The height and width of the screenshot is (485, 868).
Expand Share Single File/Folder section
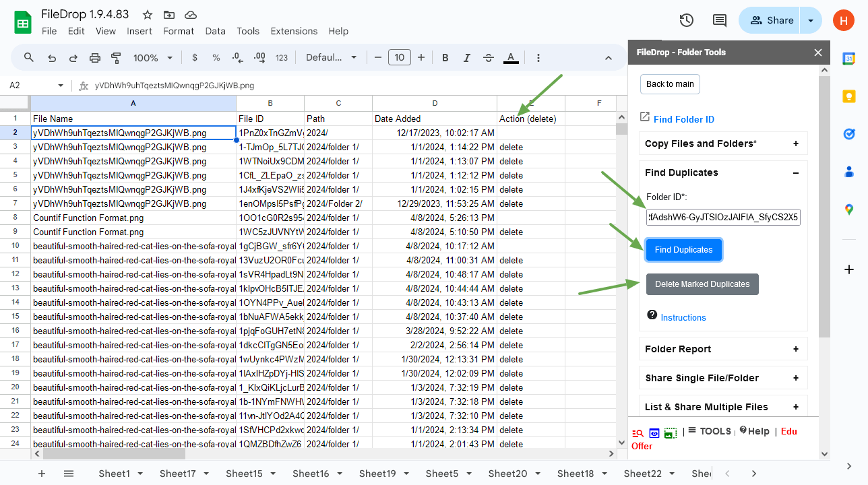[x=723, y=378]
